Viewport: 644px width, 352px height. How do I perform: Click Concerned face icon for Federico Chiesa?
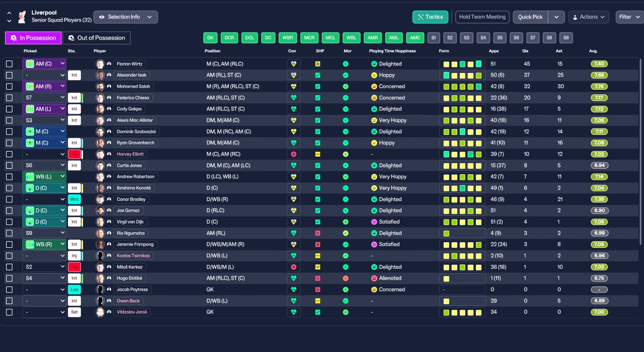(374, 98)
